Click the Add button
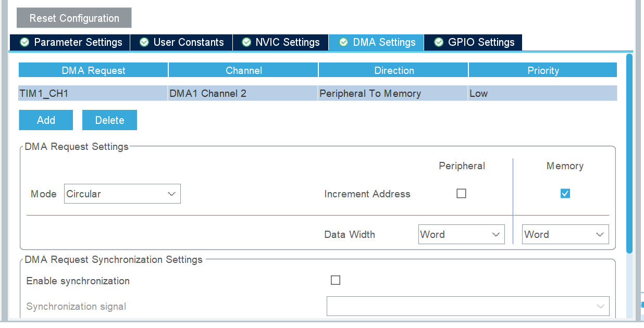The width and height of the screenshot is (644, 328). pos(45,120)
